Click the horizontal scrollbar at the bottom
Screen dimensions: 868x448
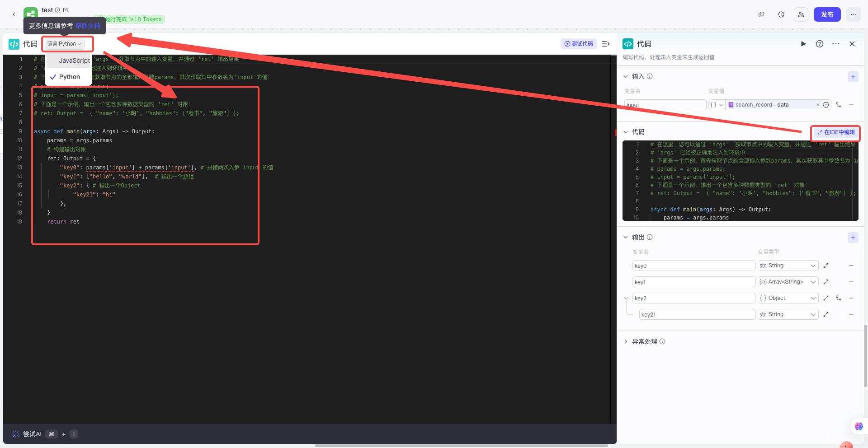click(x=461, y=445)
